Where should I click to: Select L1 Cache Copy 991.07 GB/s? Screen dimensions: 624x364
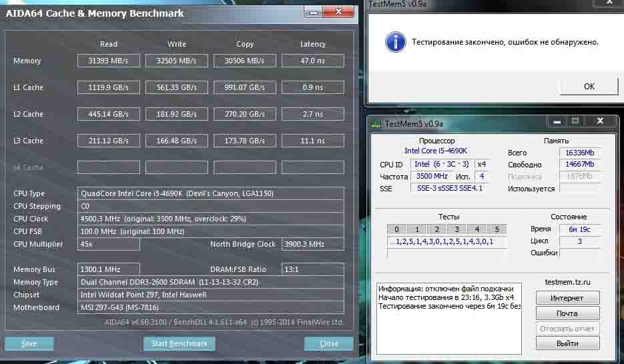[x=244, y=87]
